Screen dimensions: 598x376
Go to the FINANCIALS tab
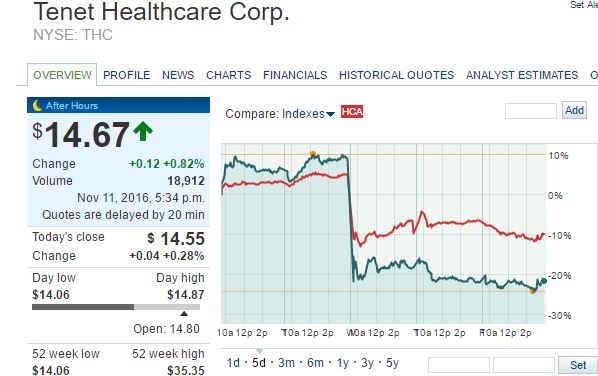(295, 75)
